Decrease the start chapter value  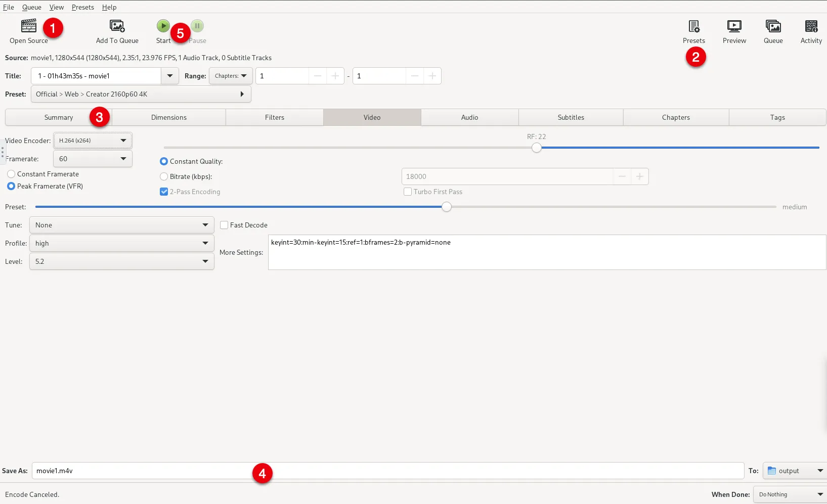318,76
